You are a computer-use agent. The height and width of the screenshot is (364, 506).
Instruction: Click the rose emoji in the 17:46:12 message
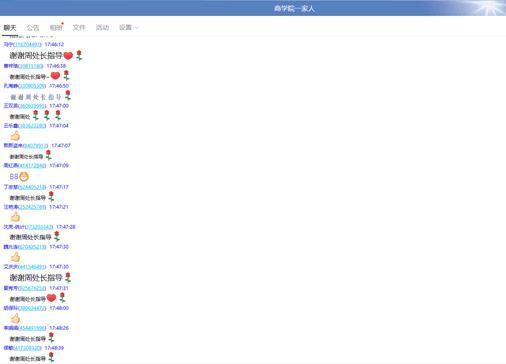79,55
